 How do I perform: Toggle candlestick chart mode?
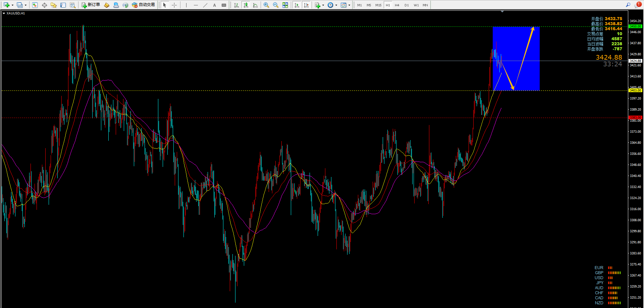point(246,5)
